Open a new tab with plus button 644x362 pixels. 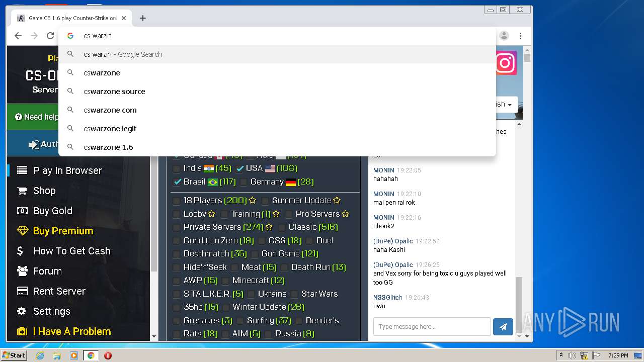pos(143,18)
